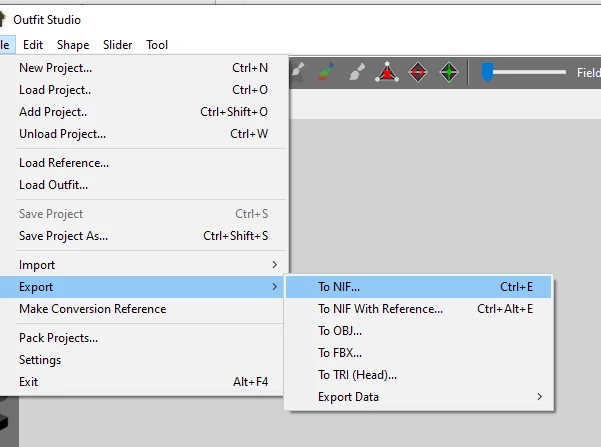Choose Add Project.. menu entry
This screenshot has height=447, width=601.
pos(143,112)
